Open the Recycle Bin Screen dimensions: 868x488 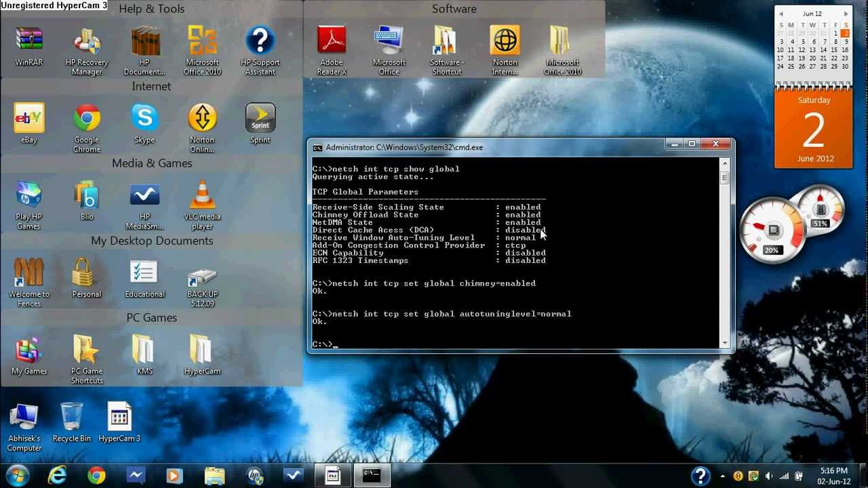point(71,423)
